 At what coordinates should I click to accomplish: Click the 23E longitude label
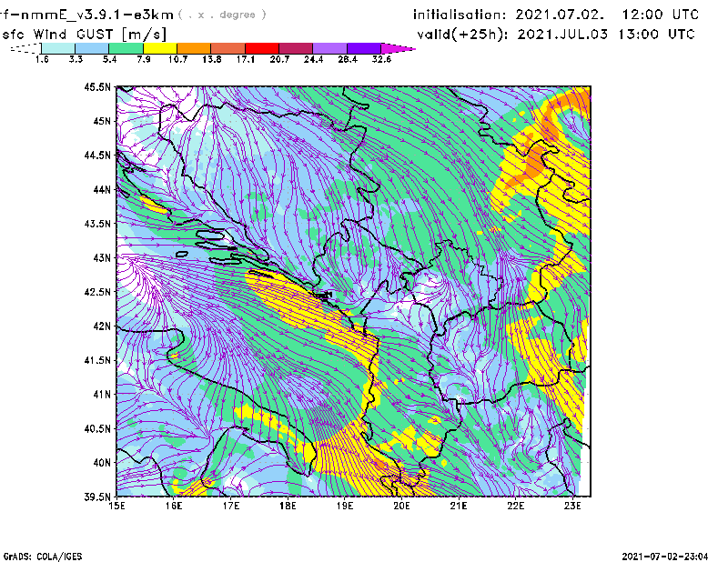click(x=572, y=506)
